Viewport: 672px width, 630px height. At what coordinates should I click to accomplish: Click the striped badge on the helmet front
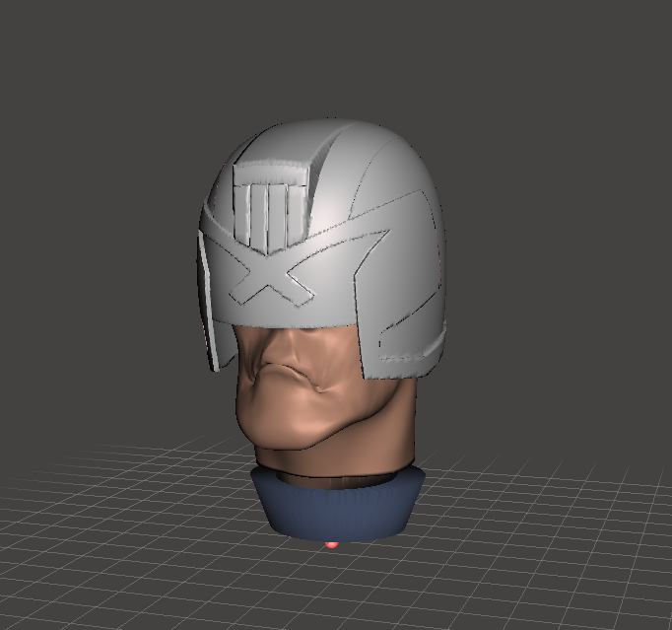coord(271,207)
